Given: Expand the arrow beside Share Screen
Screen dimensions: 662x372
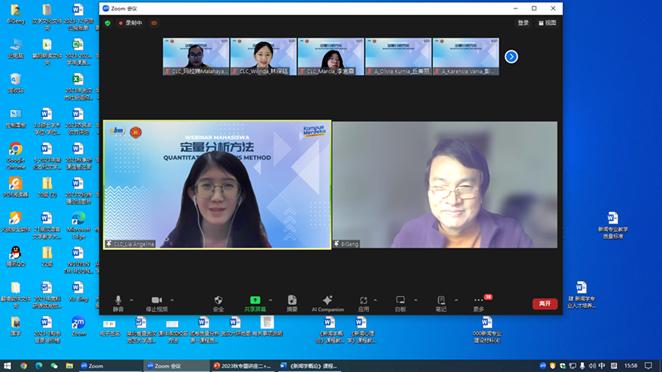Looking at the screenshot, I should click(x=270, y=300).
